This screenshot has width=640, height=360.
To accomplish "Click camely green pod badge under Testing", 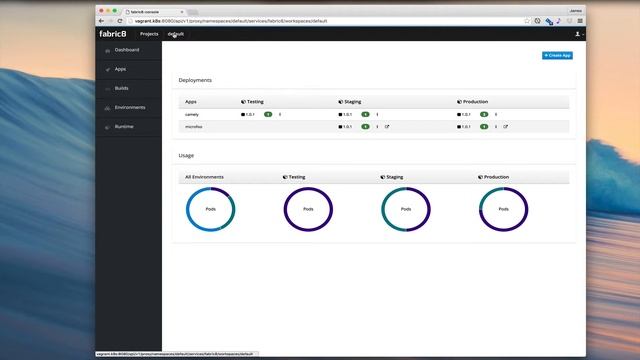I will coord(268,115).
